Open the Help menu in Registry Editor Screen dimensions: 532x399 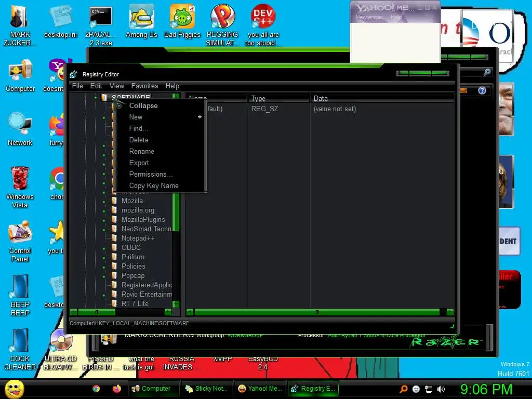[x=172, y=86]
